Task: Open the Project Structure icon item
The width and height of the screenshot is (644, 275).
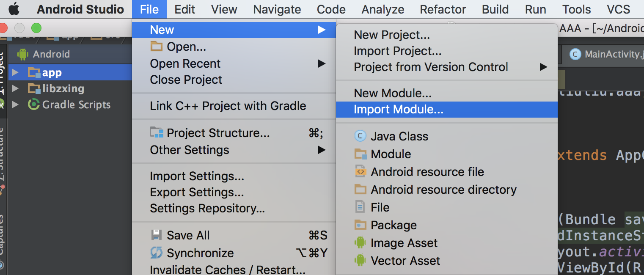Action: pos(157,133)
